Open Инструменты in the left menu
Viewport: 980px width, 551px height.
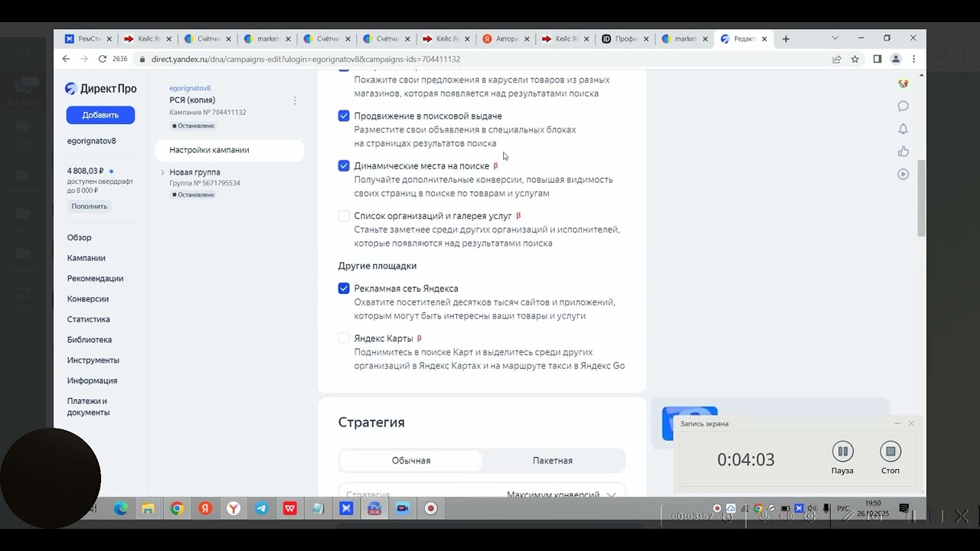tap(93, 360)
